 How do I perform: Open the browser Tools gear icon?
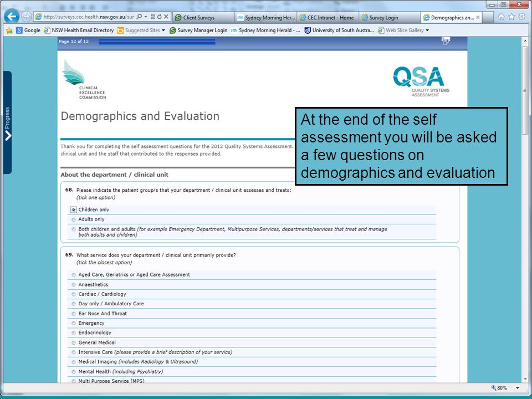pyautogui.click(x=522, y=17)
